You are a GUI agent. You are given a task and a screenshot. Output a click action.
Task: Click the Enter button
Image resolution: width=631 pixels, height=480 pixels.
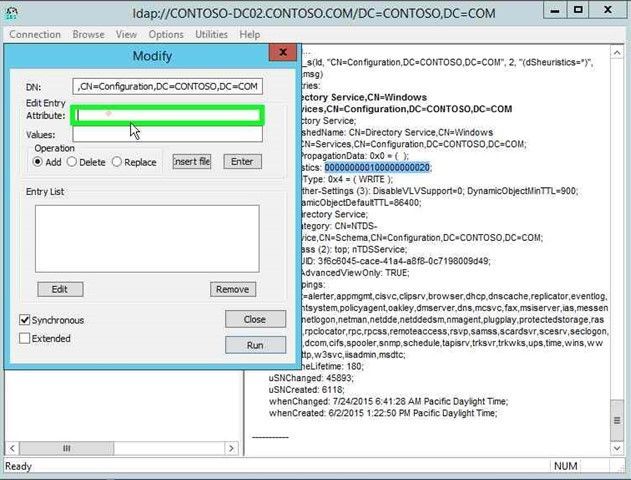click(242, 162)
